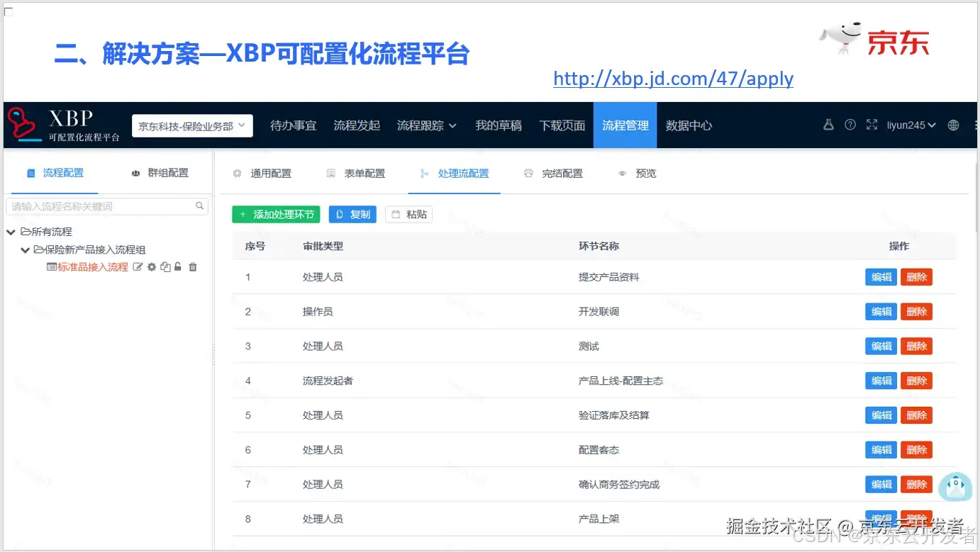Click 编辑 for the 配置客态 row
Viewport: 980px width, 552px height.
[881, 450]
